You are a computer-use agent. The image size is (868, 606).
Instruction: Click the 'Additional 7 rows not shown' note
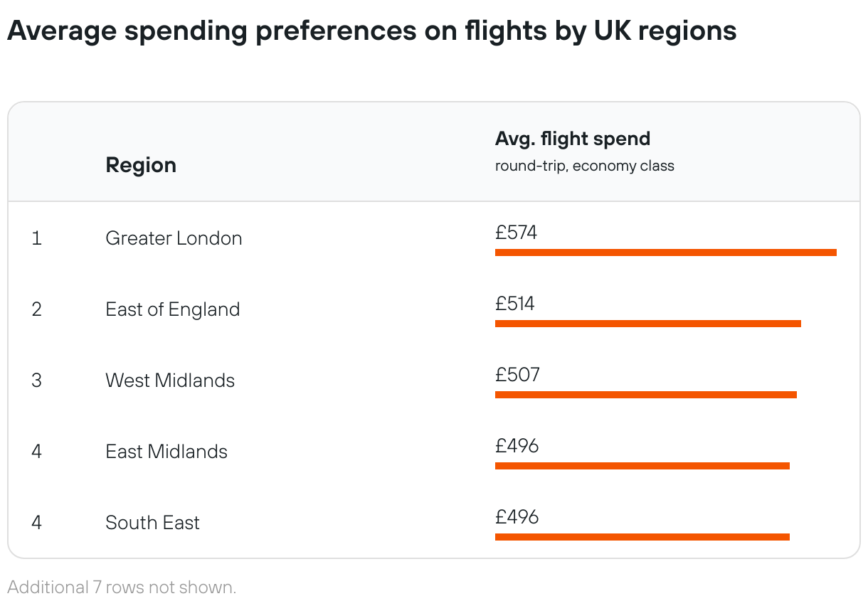122,588
